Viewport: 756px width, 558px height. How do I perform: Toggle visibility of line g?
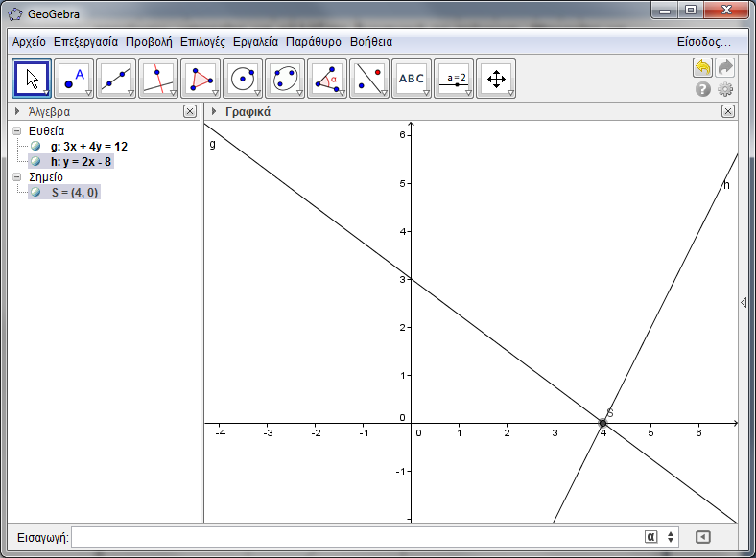click(x=35, y=146)
